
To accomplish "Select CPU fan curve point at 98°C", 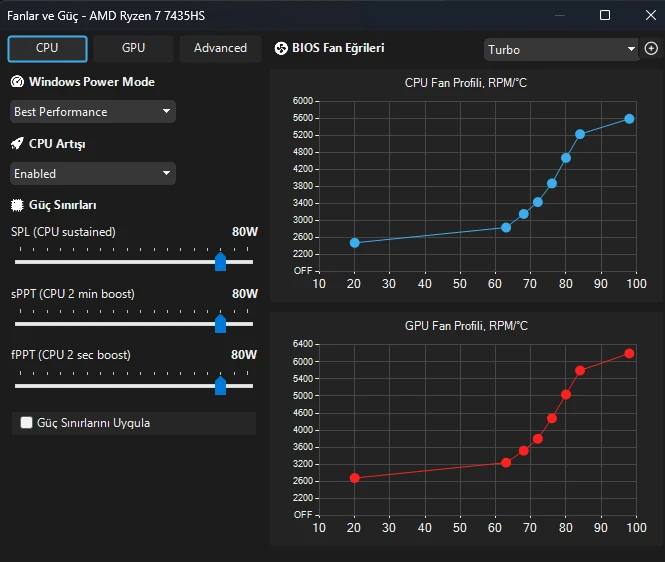I will 629,119.
